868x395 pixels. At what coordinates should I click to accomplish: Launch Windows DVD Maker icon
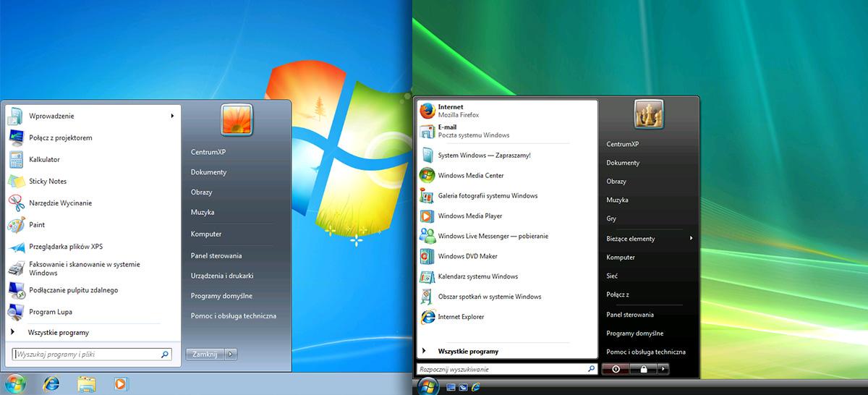[427, 256]
